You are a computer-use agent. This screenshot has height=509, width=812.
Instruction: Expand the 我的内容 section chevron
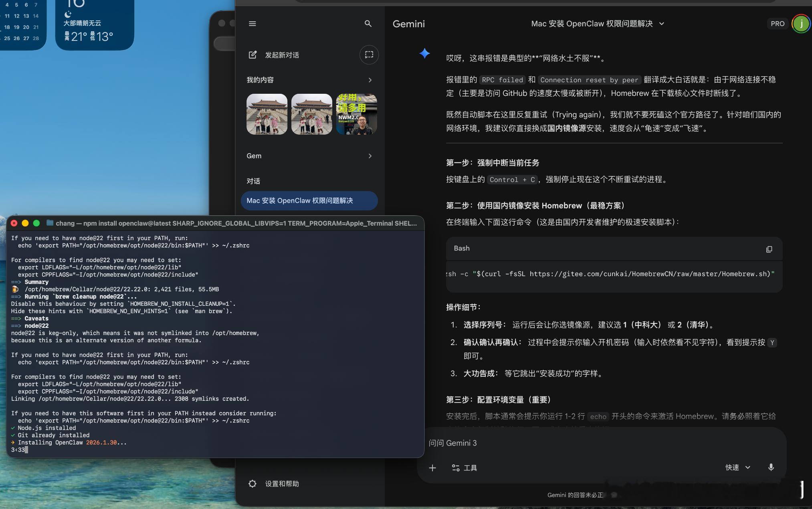tap(370, 80)
